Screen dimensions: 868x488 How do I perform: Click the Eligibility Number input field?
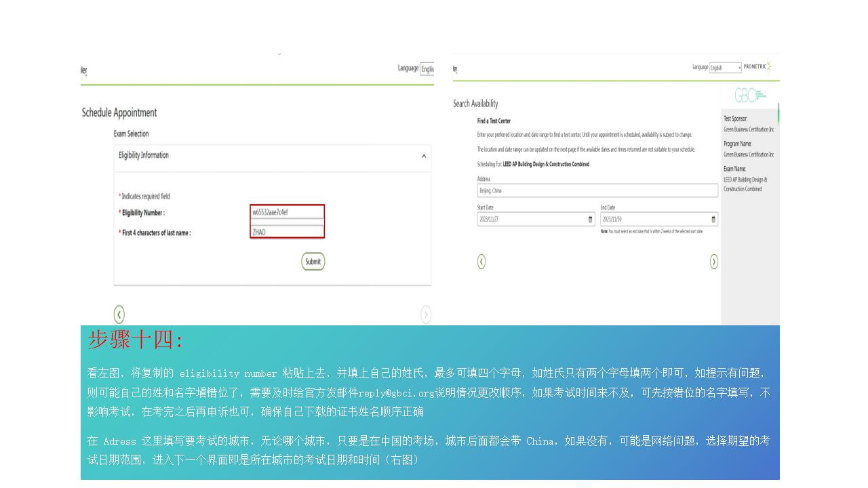(287, 211)
